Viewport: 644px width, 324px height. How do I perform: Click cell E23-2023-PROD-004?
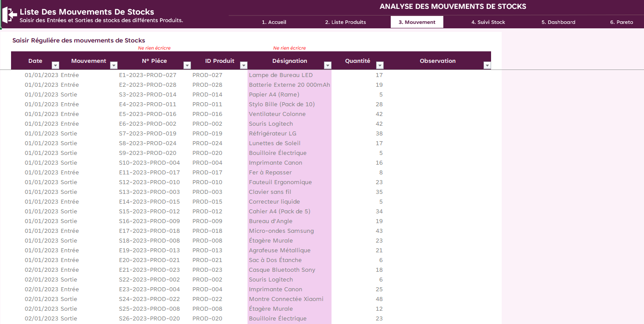coord(149,289)
